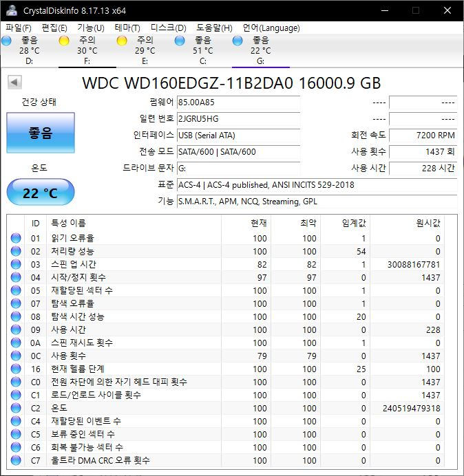Click status orb of 02 처리량 성능
464x476 pixels.
pyautogui.click(x=16, y=251)
